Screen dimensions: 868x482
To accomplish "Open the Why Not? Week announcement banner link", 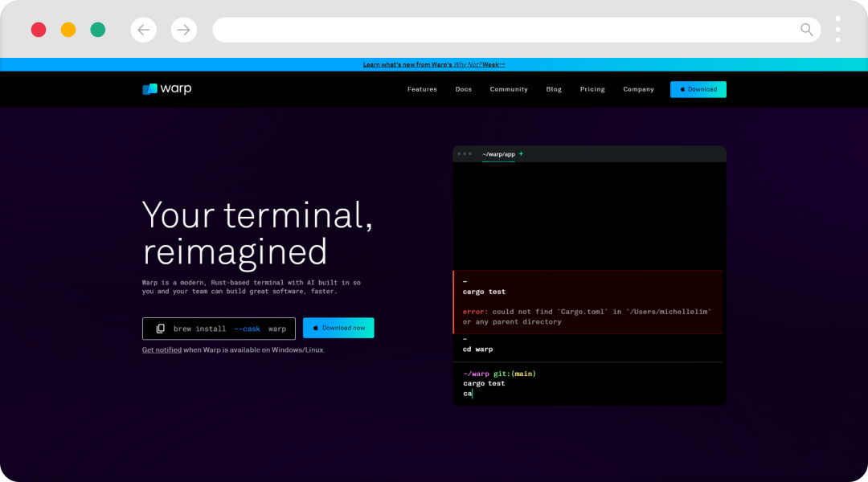I will [434, 65].
